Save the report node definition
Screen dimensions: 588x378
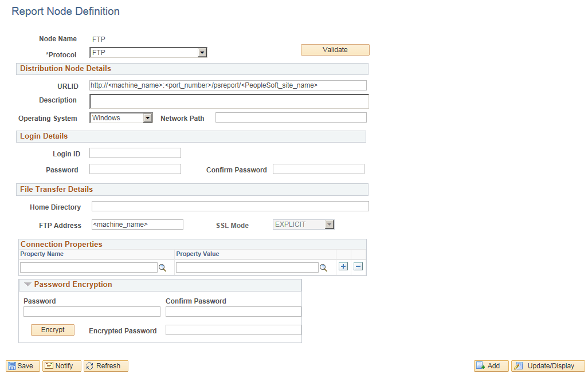click(22, 365)
